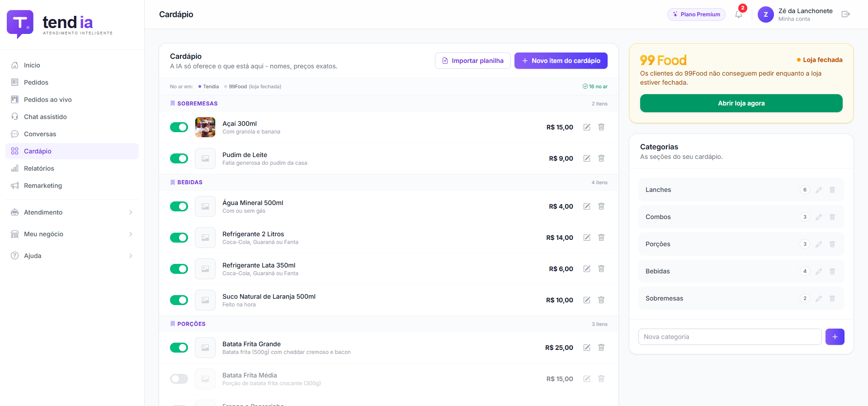Expand the Atendimento sidebar section
The height and width of the screenshot is (406, 868).
pos(72,212)
